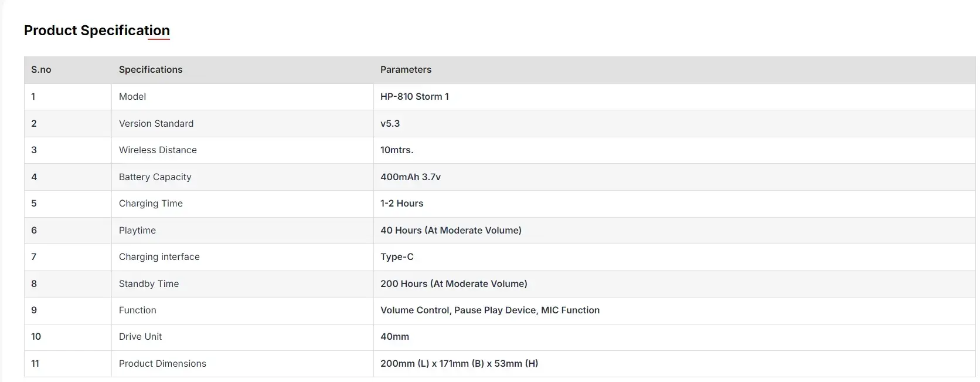Click the HP-810 Storm 1 model value

[414, 97]
